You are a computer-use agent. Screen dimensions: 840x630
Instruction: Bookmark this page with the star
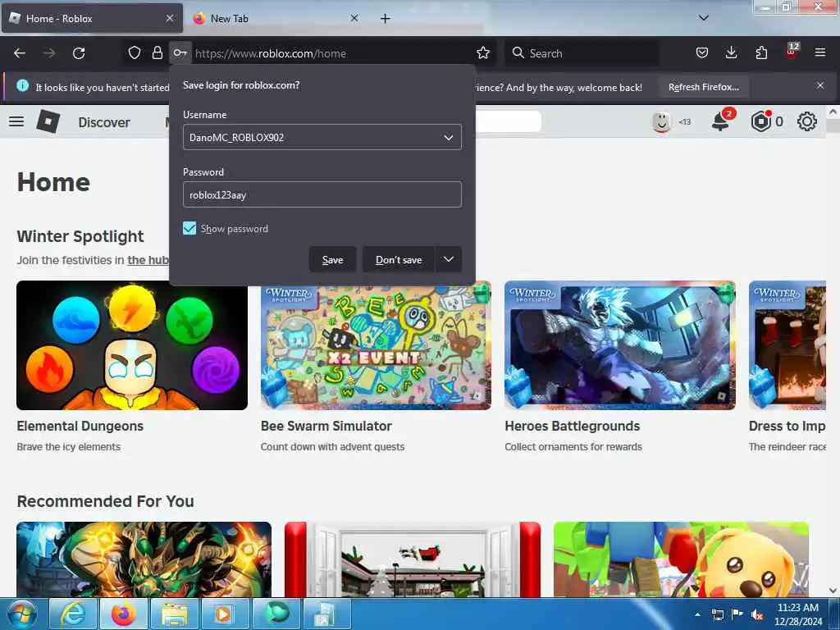pyautogui.click(x=483, y=52)
